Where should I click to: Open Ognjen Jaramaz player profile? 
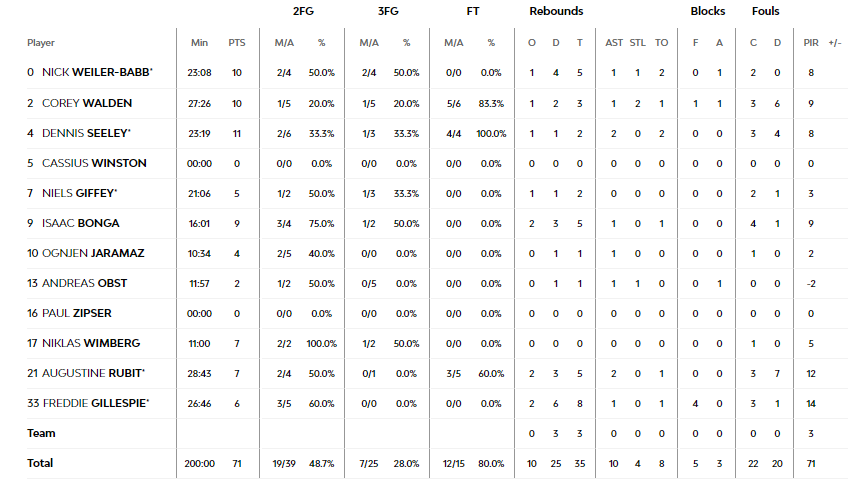[x=93, y=253]
